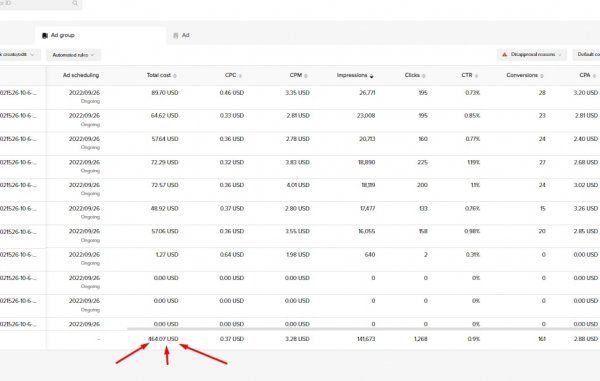Image resolution: width=600 pixels, height=381 pixels.
Task: Click the Ad scheduling column header
Action: click(81, 75)
